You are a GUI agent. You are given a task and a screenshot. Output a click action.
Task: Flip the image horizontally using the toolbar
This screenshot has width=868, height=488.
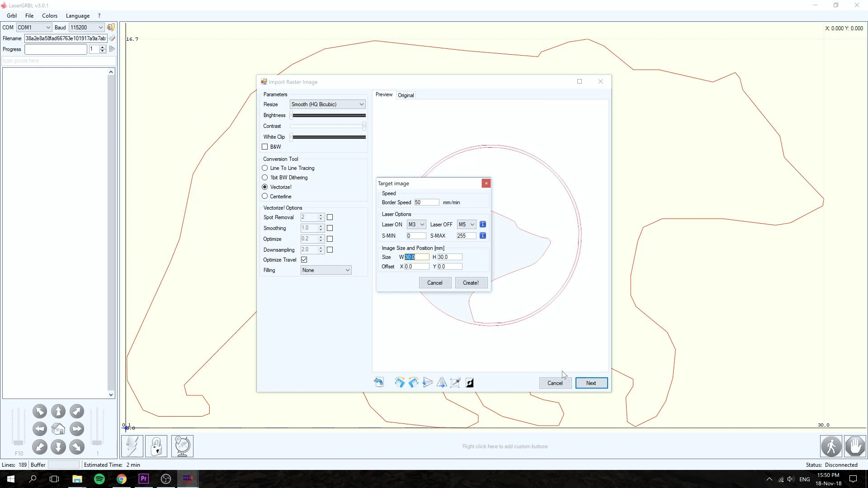point(442,383)
